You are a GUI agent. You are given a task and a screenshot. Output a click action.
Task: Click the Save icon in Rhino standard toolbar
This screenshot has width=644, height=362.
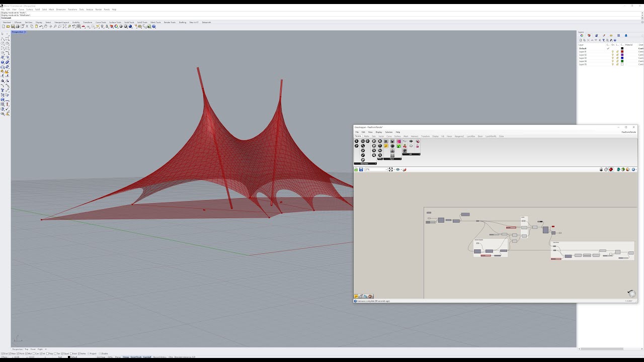point(13,26)
